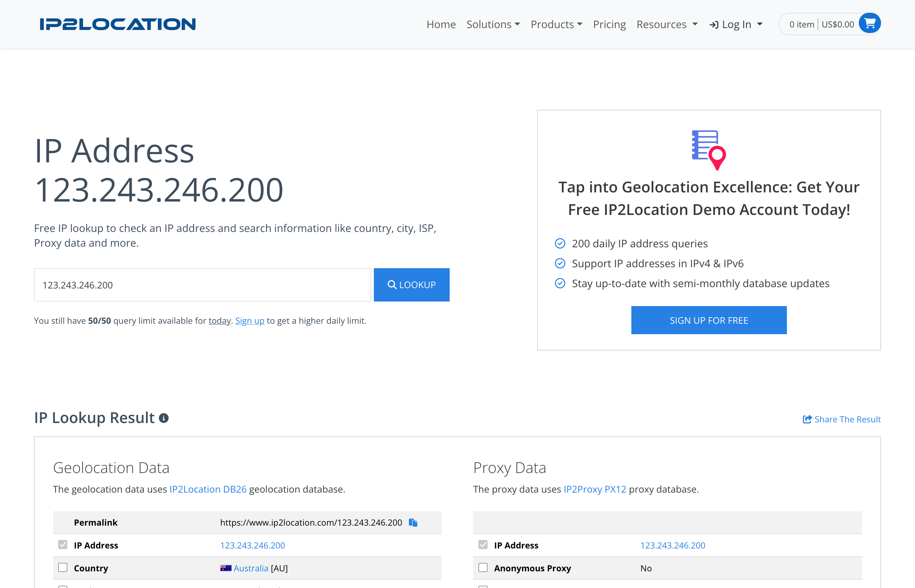Click Share The Result link
This screenshot has width=915, height=588.
[x=842, y=419]
